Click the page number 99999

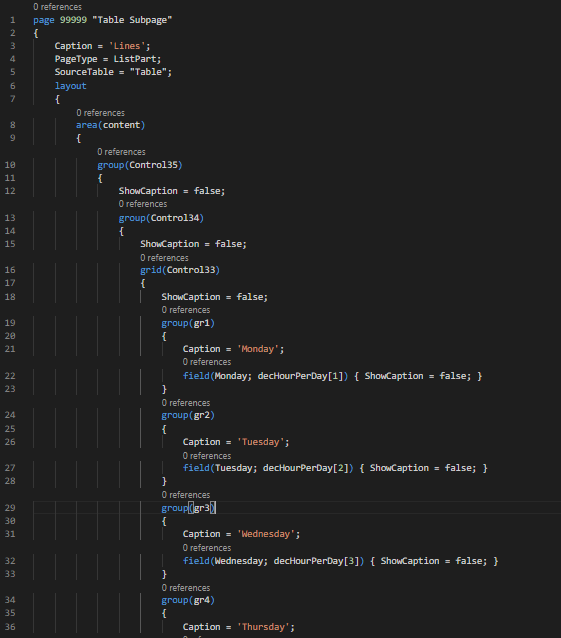tap(73, 20)
